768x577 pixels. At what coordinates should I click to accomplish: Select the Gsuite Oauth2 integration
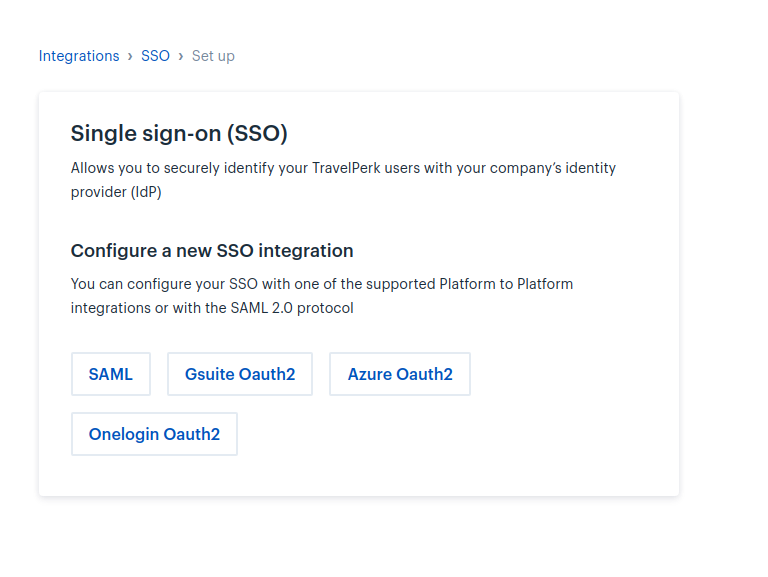pyautogui.click(x=240, y=374)
